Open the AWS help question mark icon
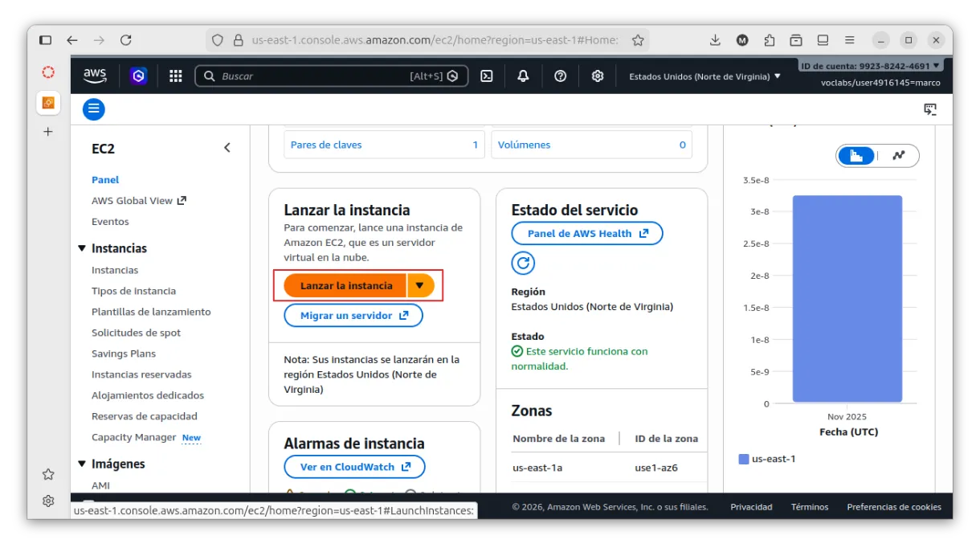The height and width of the screenshot is (548, 980). click(x=561, y=76)
